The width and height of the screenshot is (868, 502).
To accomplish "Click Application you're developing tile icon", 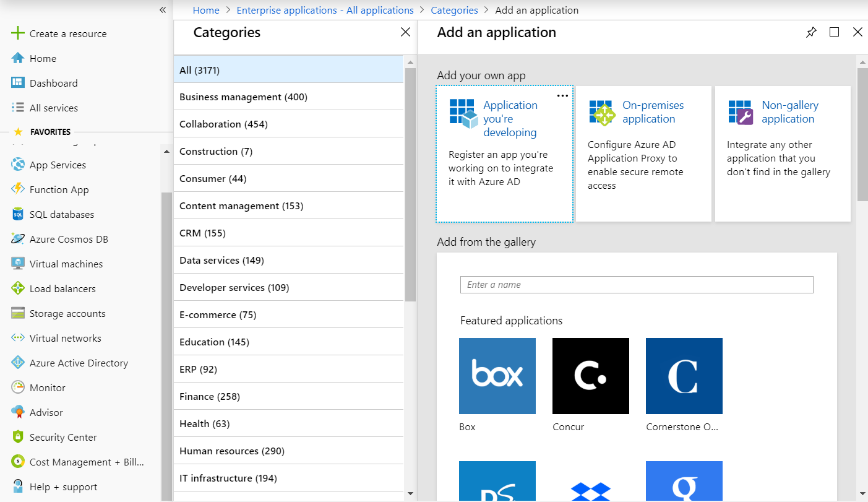I will [x=463, y=113].
